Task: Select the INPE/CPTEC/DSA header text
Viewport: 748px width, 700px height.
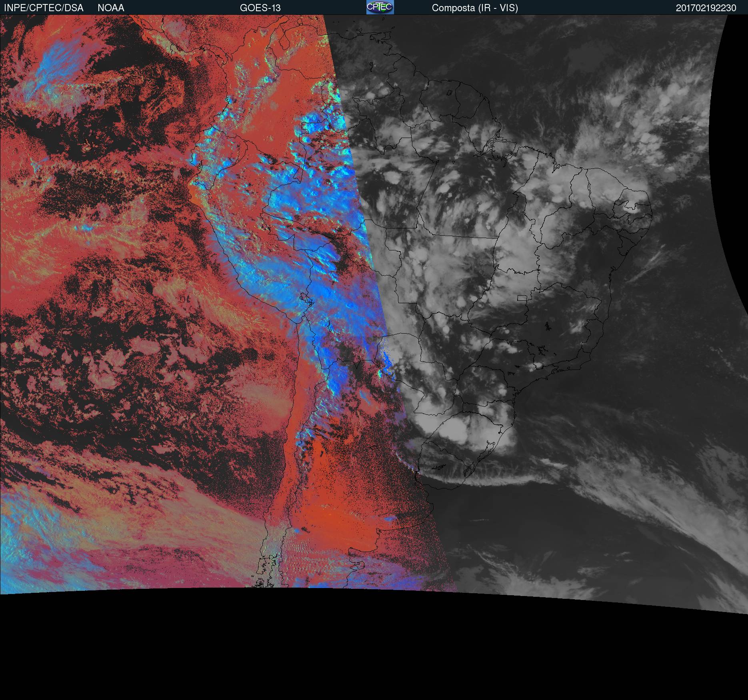Action: pyautogui.click(x=44, y=8)
